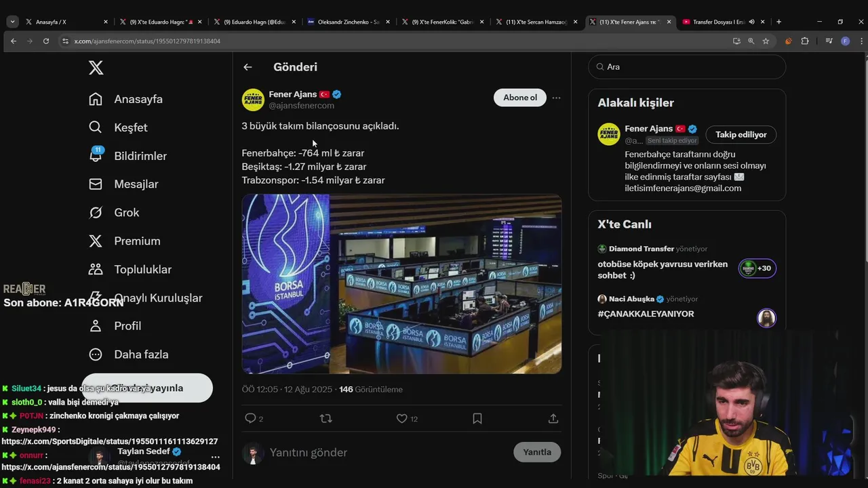Click the 12 Ağu 2025 timestamp
The height and width of the screenshot is (488, 868).
pyautogui.click(x=308, y=390)
